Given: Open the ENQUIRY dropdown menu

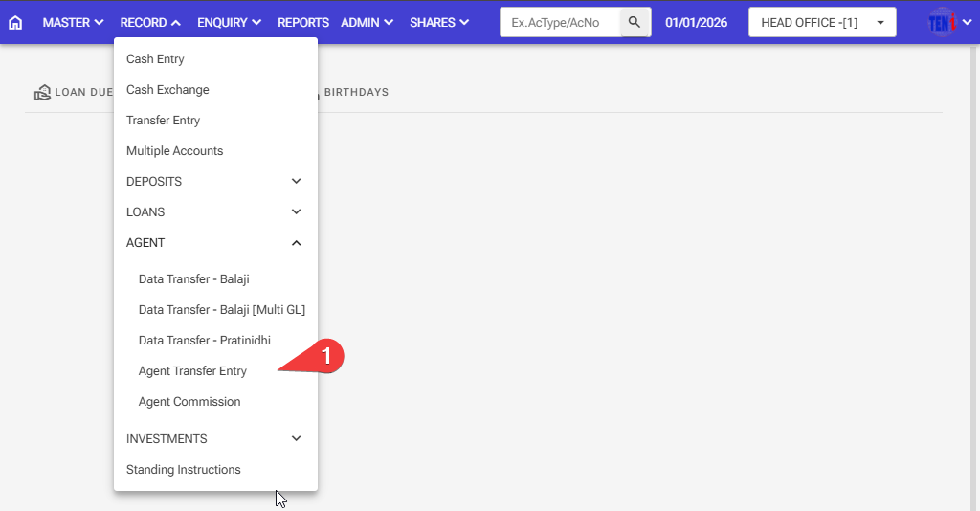Looking at the screenshot, I should [x=229, y=22].
